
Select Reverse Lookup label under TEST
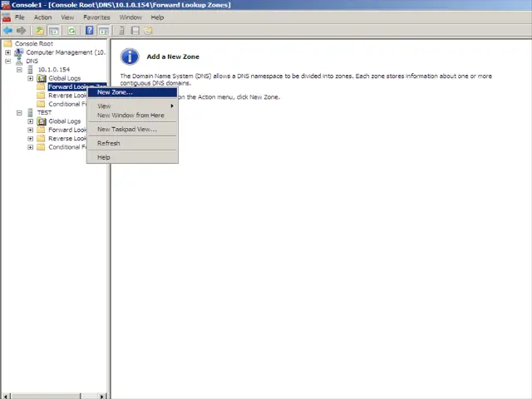(x=67, y=139)
